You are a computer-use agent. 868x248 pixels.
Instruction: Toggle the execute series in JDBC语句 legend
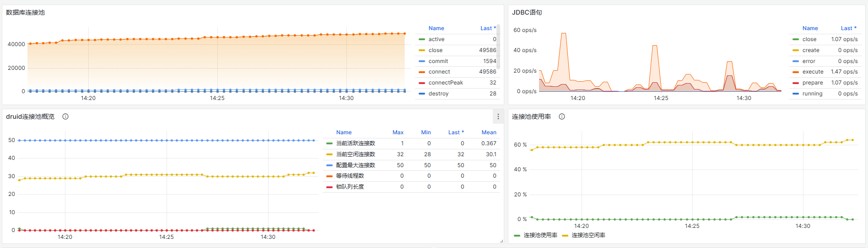[813, 72]
